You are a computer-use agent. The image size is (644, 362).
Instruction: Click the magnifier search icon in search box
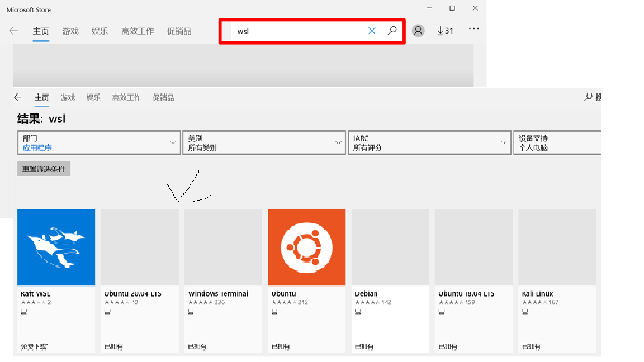click(x=392, y=30)
